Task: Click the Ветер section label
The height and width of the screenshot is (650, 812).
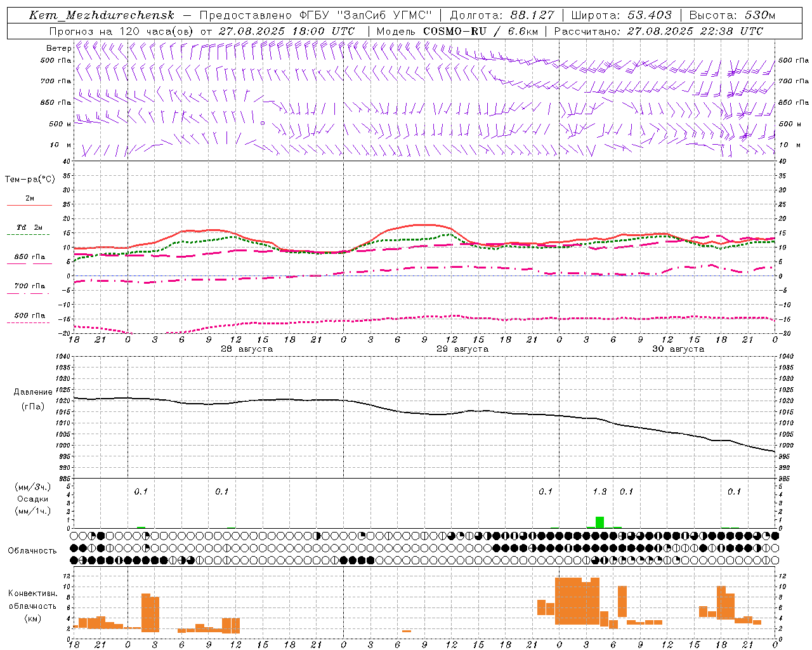Action: (58, 48)
